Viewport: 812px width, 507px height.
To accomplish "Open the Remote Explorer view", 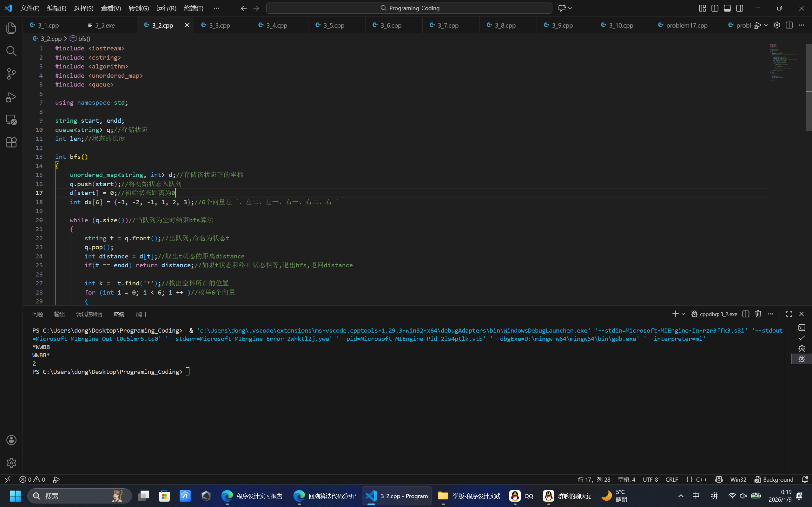I will point(11,119).
